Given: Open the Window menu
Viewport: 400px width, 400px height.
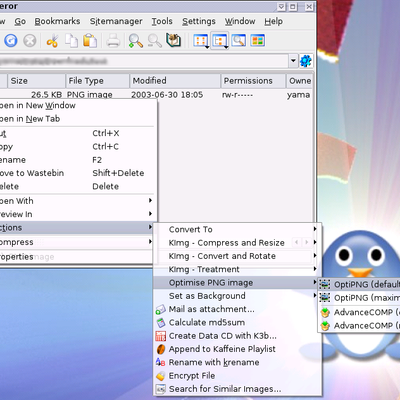Looking at the screenshot, I should (x=240, y=21).
